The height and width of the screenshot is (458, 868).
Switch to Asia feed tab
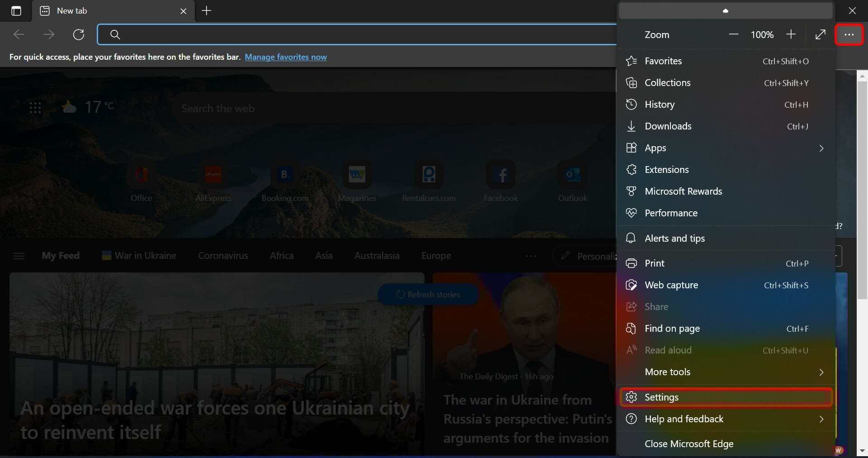click(x=324, y=256)
